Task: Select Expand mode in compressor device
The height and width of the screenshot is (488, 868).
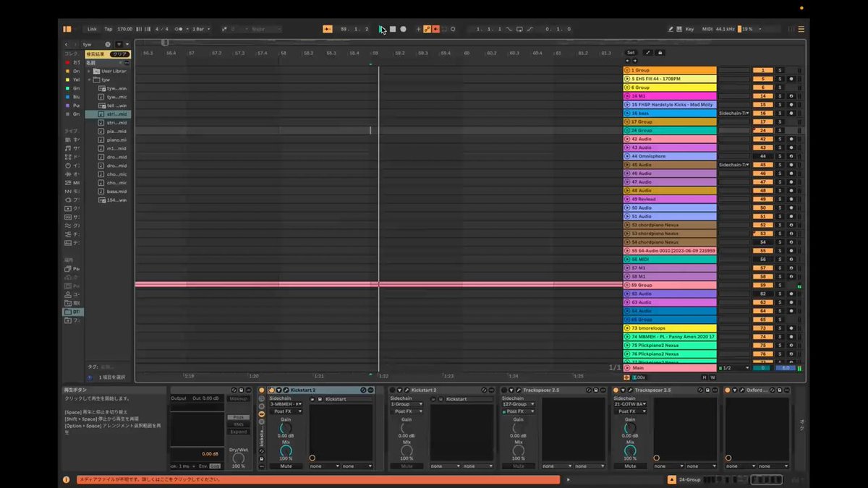Action: [238, 432]
